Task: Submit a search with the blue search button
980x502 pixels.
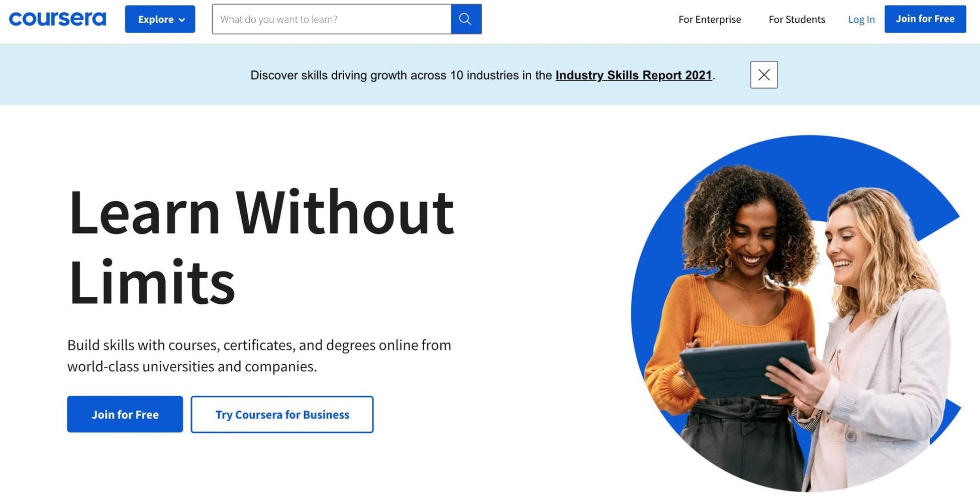Action: (x=465, y=19)
